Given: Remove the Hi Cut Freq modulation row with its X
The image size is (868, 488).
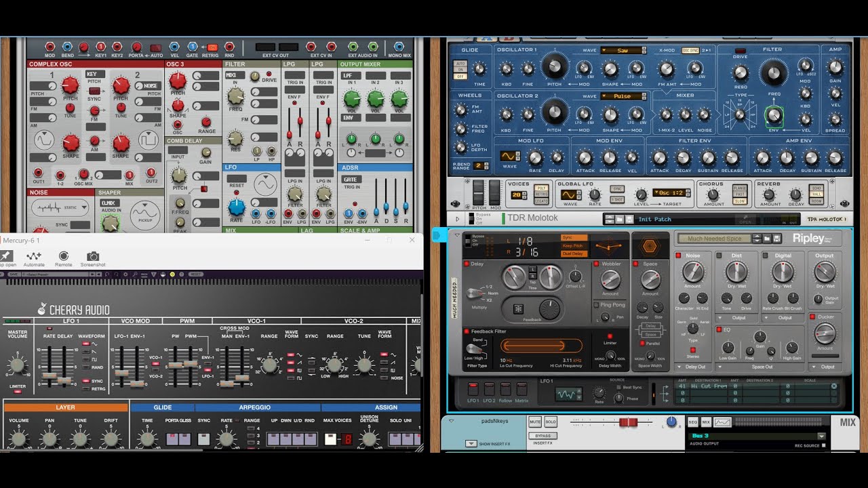Looking at the screenshot, I should [x=833, y=386].
